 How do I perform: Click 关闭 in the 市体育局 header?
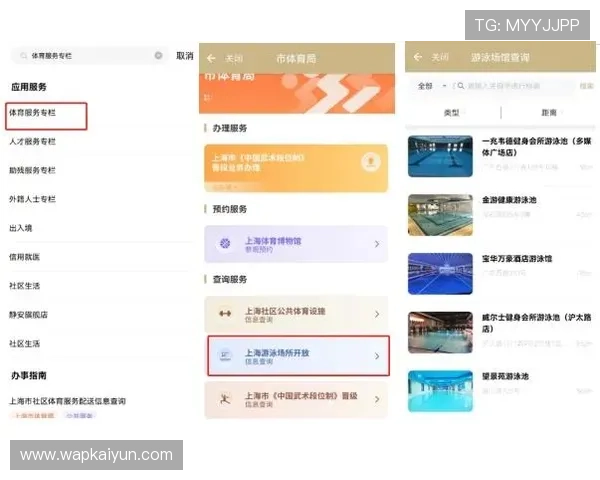click(234, 59)
